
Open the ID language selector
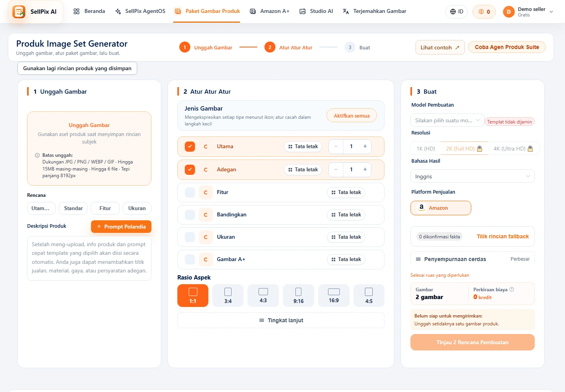point(457,12)
